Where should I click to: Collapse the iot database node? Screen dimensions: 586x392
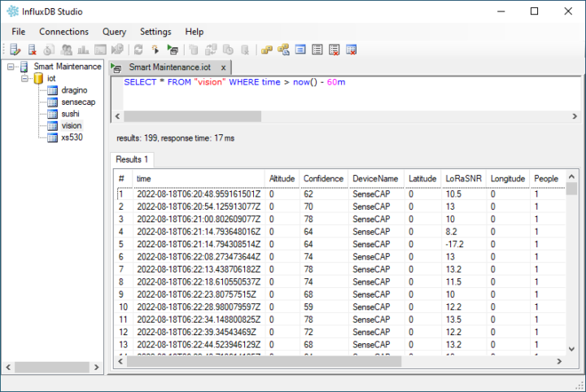[24, 78]
